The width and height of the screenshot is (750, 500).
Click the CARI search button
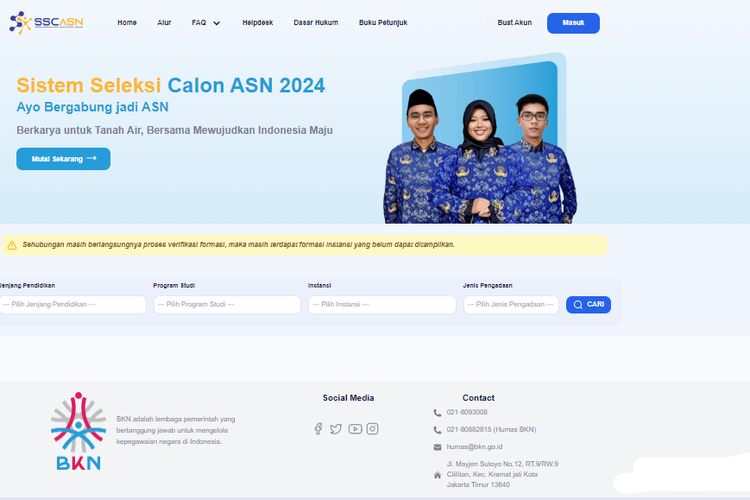click(588, 304)
